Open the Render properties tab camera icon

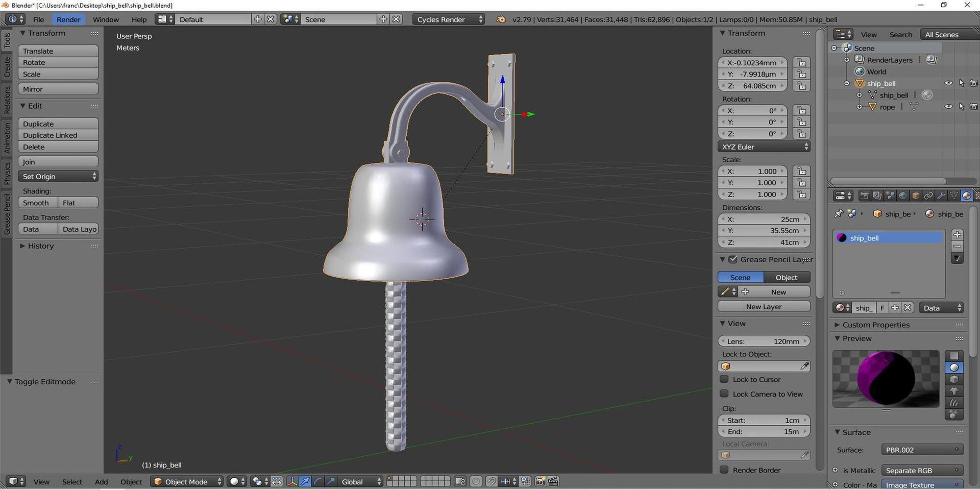865,196
